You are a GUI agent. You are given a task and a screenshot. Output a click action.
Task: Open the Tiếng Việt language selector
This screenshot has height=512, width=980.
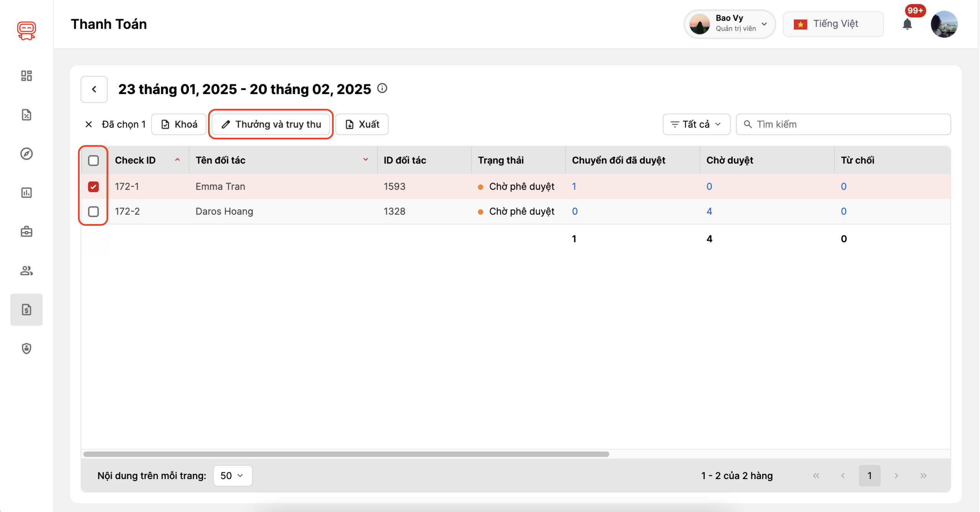tap(833, 24)
